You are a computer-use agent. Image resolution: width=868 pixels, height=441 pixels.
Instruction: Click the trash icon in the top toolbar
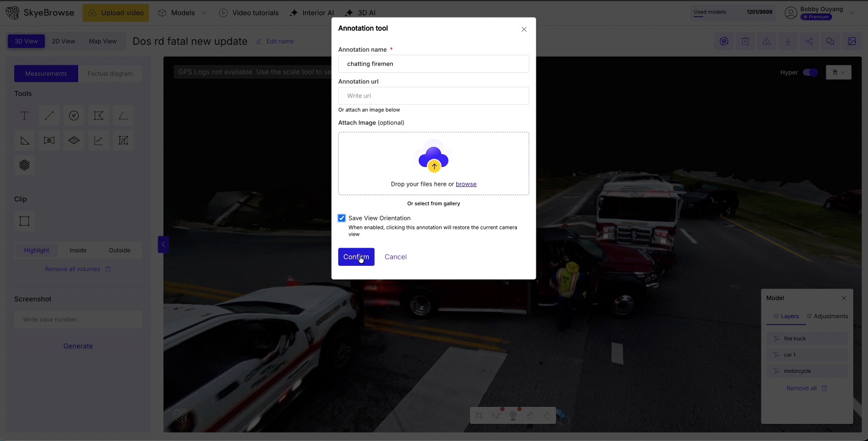click(x=745, y=41)
